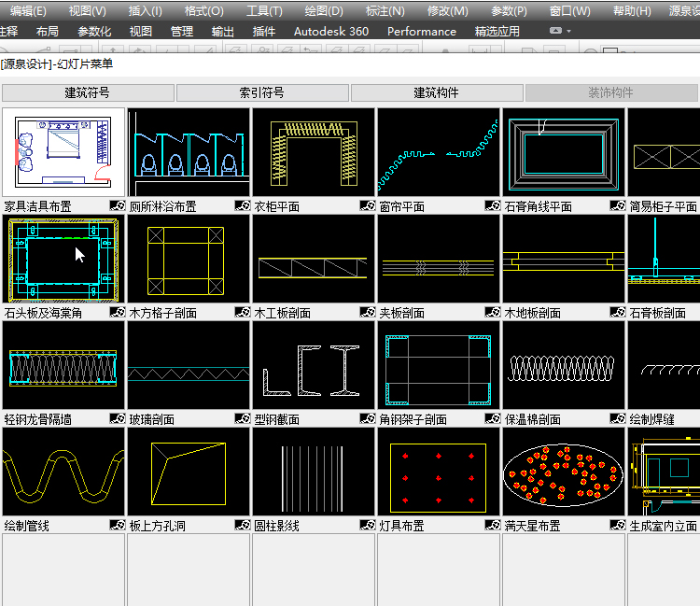
Task: Select the 石膏角线平面 thumbnail
Action: 564,151
